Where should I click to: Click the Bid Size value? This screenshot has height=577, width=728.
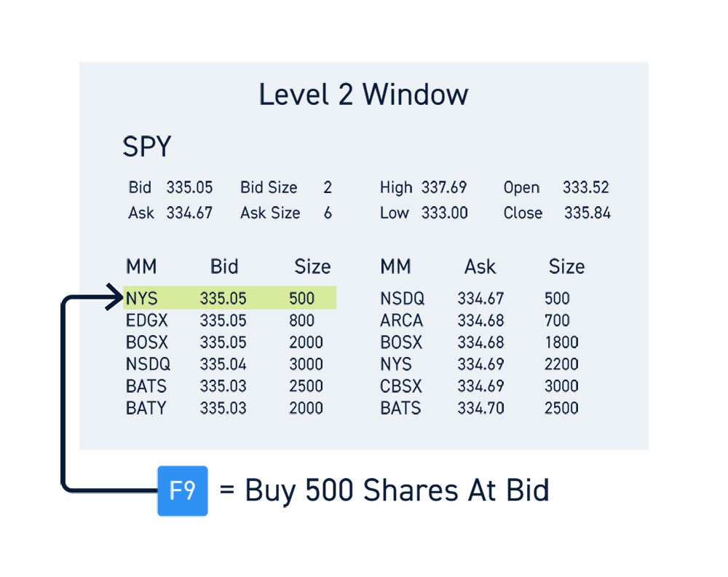tap(328, 187)
